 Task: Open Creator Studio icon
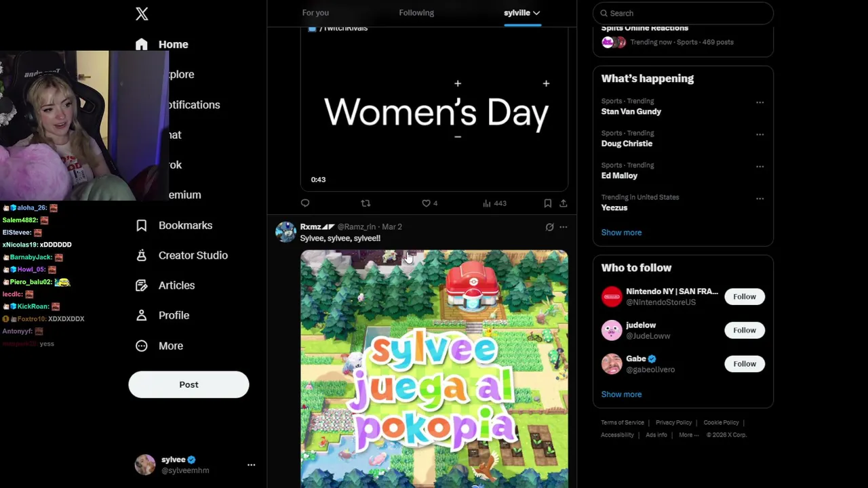point(141,256)
